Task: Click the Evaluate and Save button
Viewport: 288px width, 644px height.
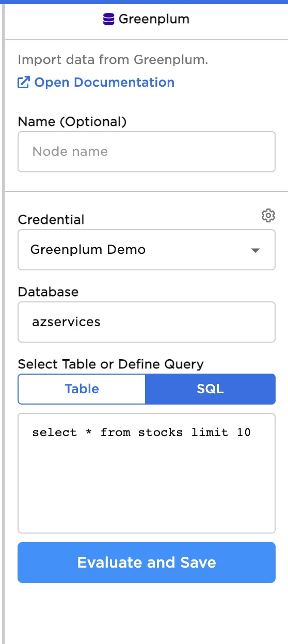Action: [x=147, y=562]
